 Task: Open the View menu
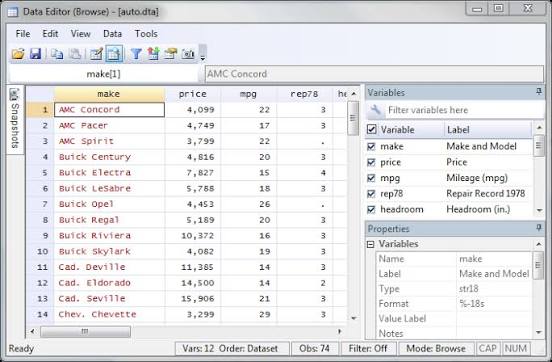coord(81,34)
